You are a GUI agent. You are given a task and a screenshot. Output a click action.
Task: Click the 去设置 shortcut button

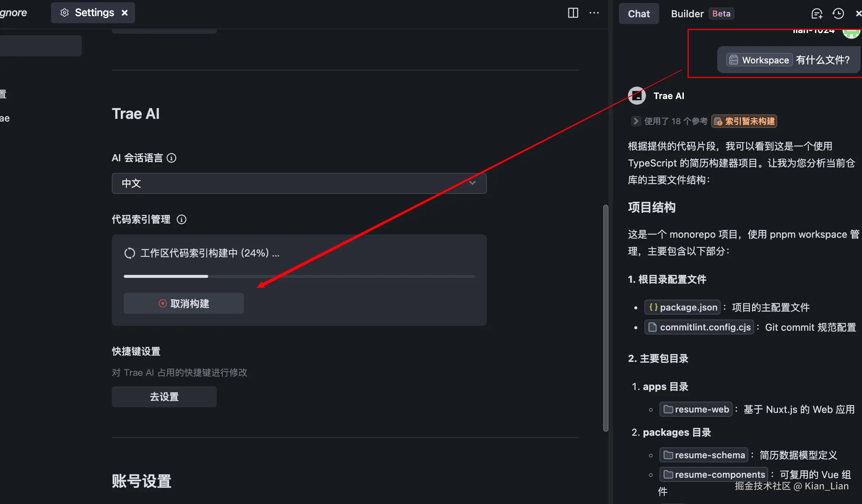[x=164, y=396]
